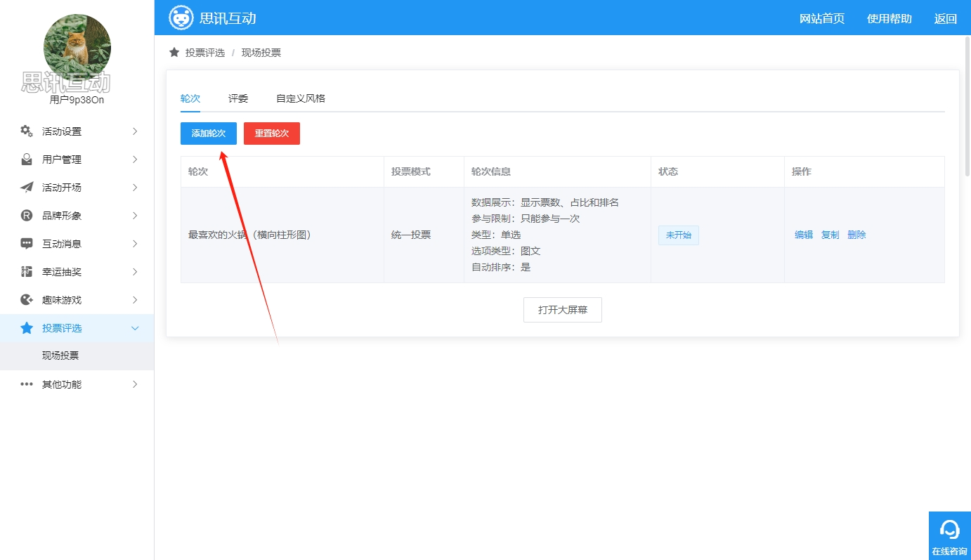This screenshot has height=560, width=971.
Task: Click the 趣味游戏 game icon
Action: pyautogui.click(x=27, y=300)
